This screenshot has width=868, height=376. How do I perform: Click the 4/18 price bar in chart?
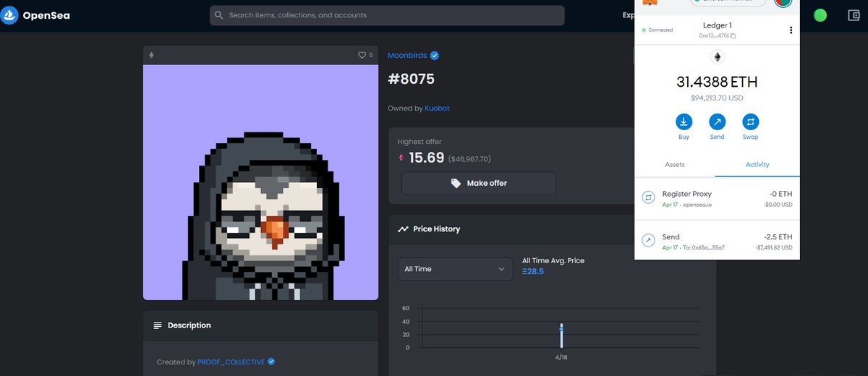click(x=561, y=335)
